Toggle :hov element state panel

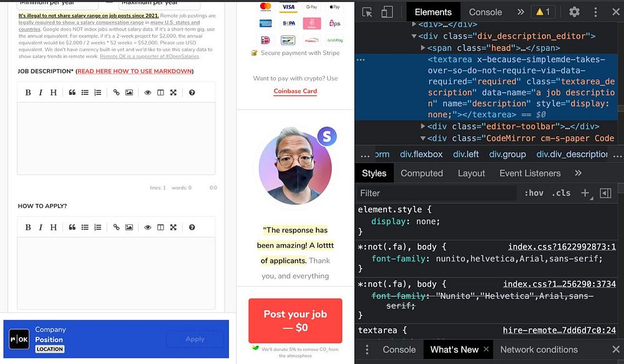(x=534, y=193)
